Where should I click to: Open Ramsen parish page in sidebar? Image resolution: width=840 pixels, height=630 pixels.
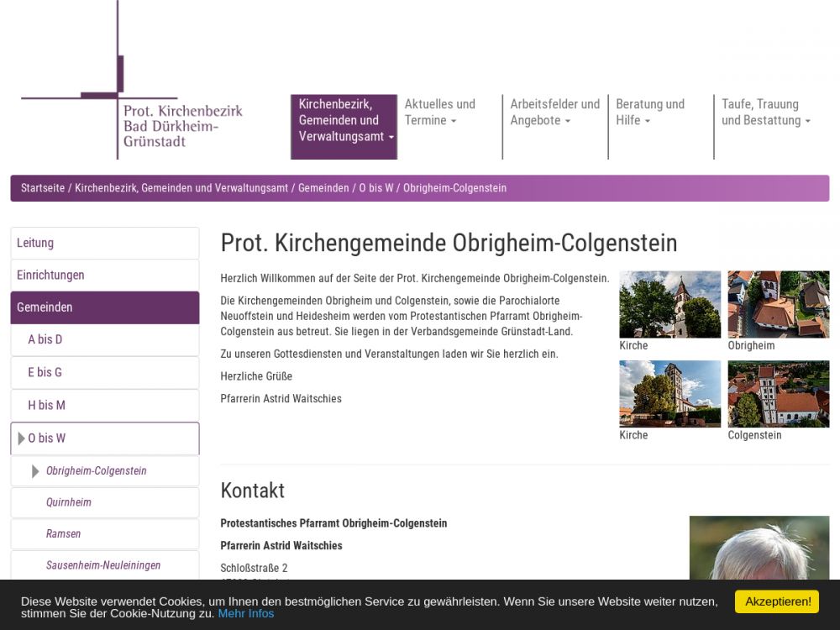click(64, 533)
